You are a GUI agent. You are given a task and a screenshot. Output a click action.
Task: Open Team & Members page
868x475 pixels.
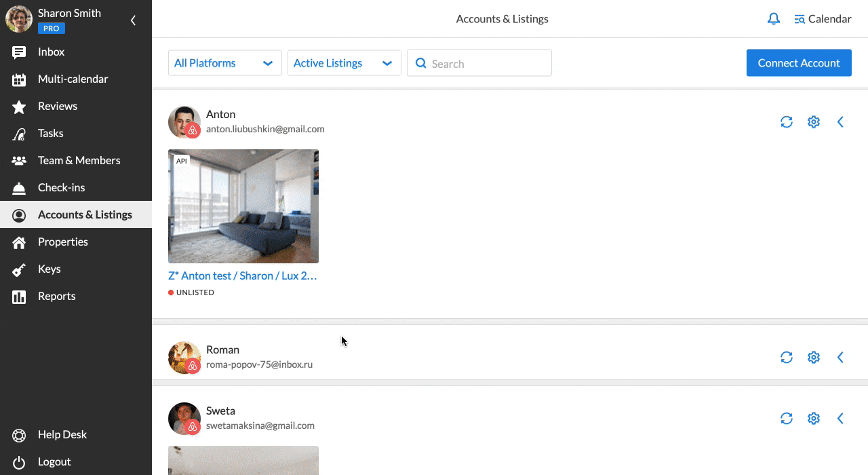[x=76, y=161]
